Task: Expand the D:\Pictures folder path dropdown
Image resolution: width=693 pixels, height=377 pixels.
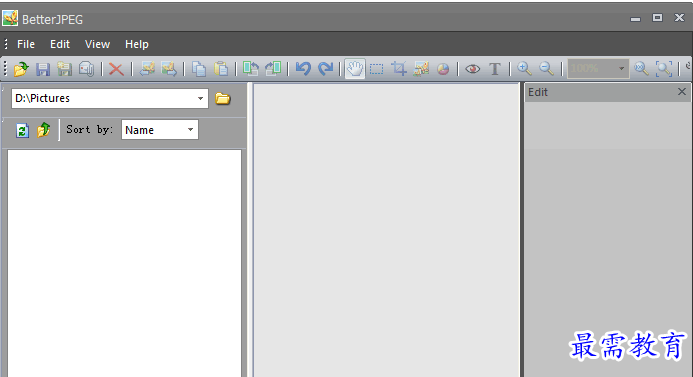Action: coord(201,99)
